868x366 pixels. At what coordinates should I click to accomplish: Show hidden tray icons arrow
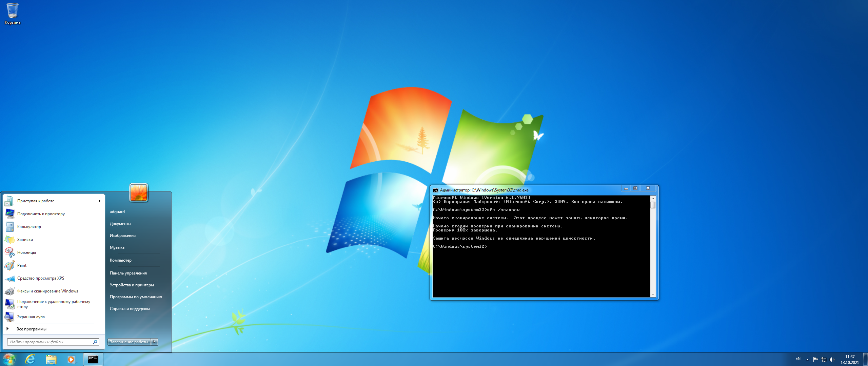(x=807, y=359)
